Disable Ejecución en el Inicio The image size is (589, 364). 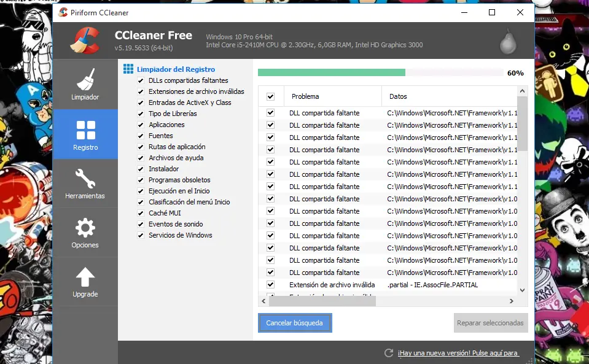point(141,191)
